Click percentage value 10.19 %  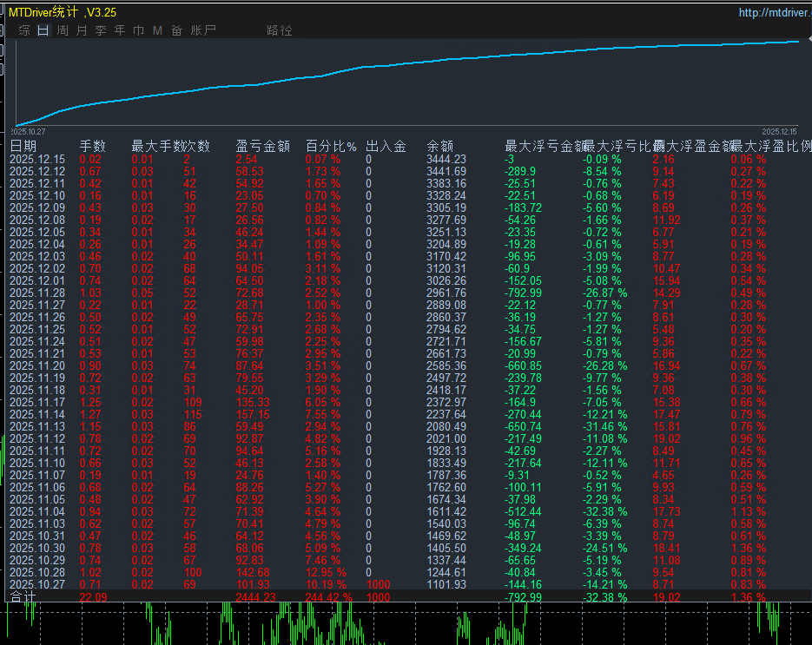point(326,585)
